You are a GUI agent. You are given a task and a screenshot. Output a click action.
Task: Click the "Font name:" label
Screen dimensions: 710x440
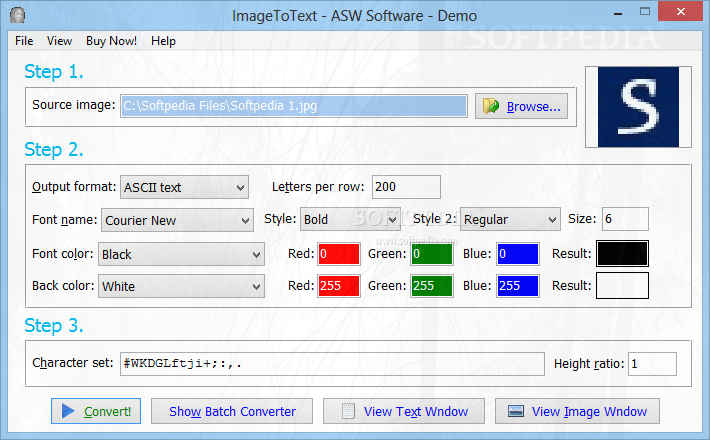pos(65,220)
